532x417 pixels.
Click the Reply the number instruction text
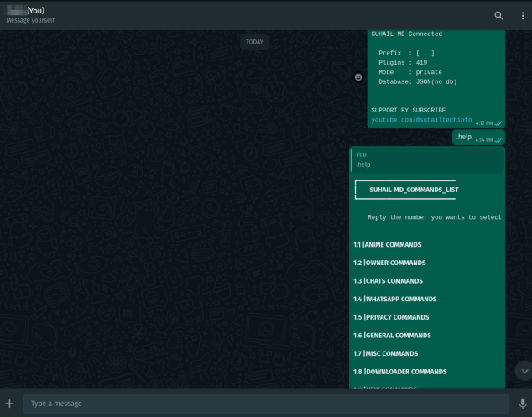pyautogui.click(x=435, y=217)
